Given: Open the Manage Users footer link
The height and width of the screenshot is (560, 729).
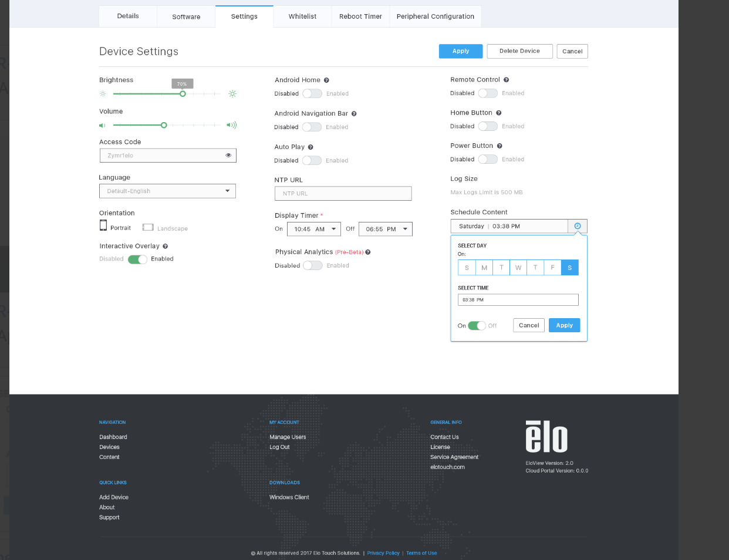Looking at the screenshot, I should tap(288, 437).
